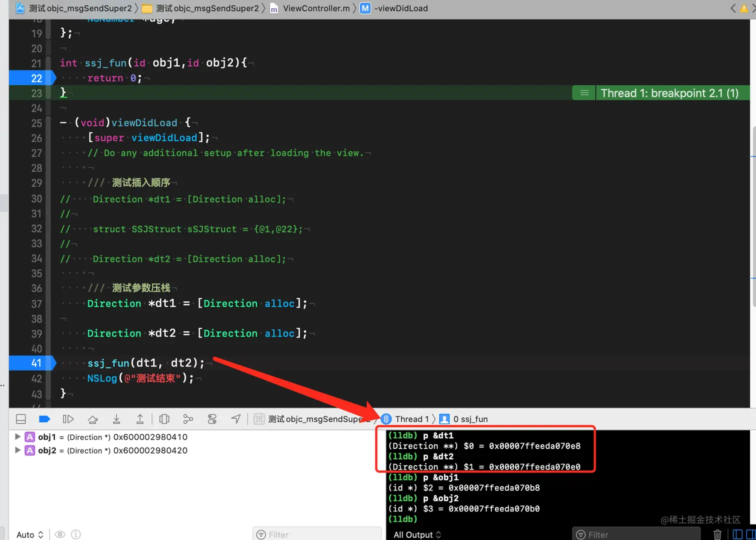This screenshot has height=540, width=756.
Task: Click Simulate Location arrow icon
Action: [x=235, y=419]
